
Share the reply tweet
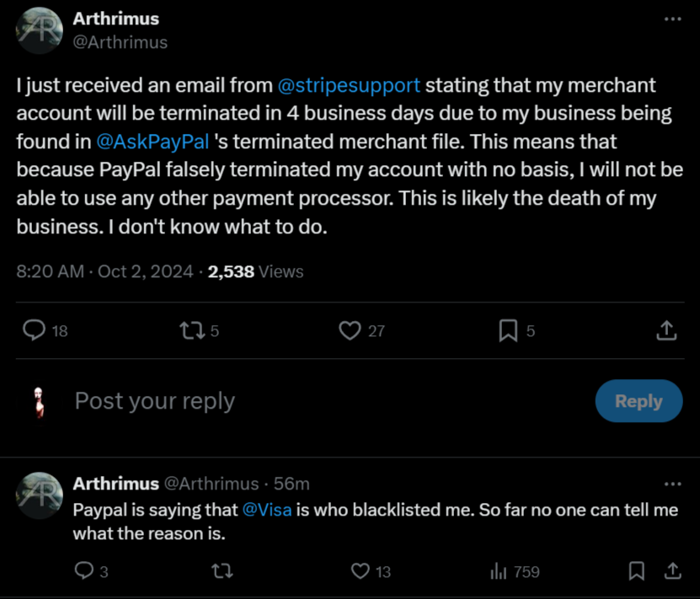[x=672, y=572]
